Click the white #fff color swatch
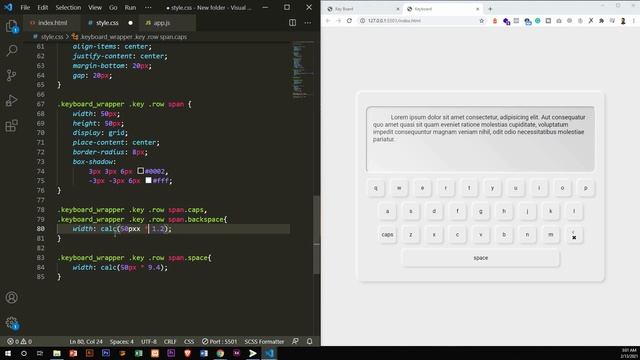 tap(148, 180)
